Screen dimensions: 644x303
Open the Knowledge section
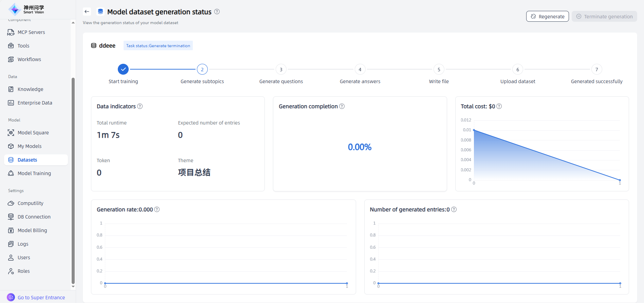(x=30, y=89)
